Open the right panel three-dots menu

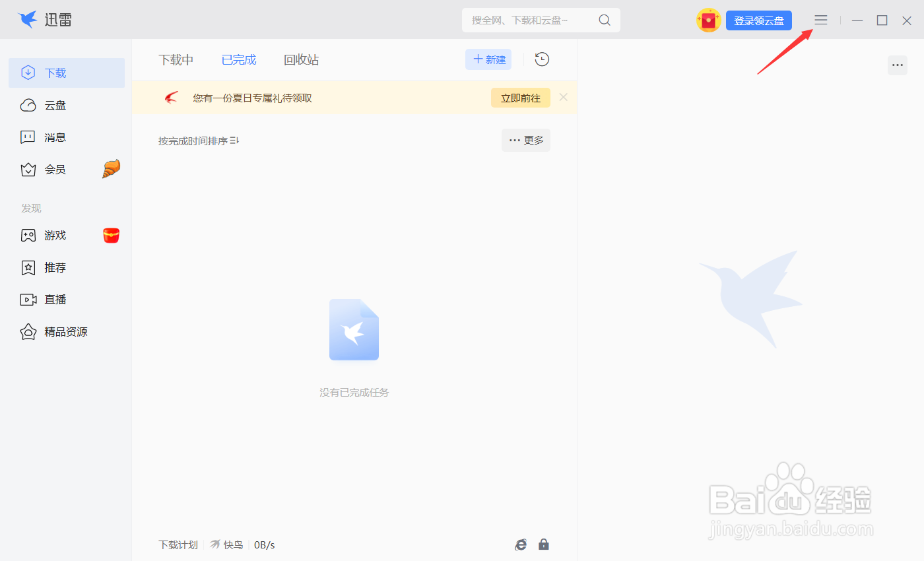pos(898,65)
